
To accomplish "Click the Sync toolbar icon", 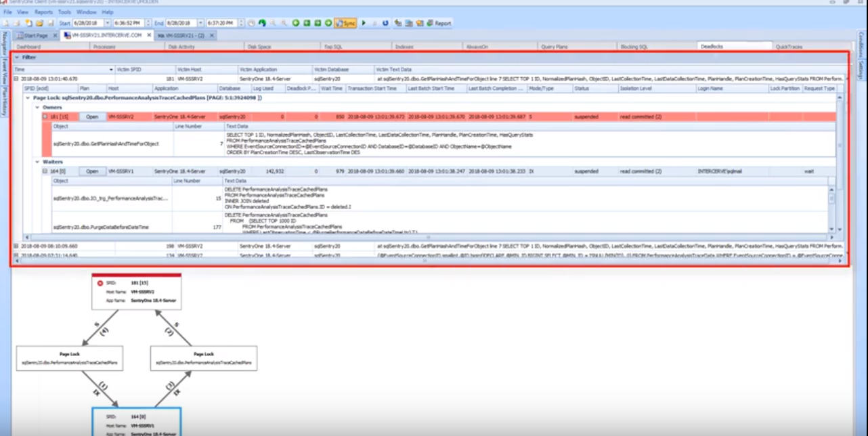I will (x=347, y=22).
